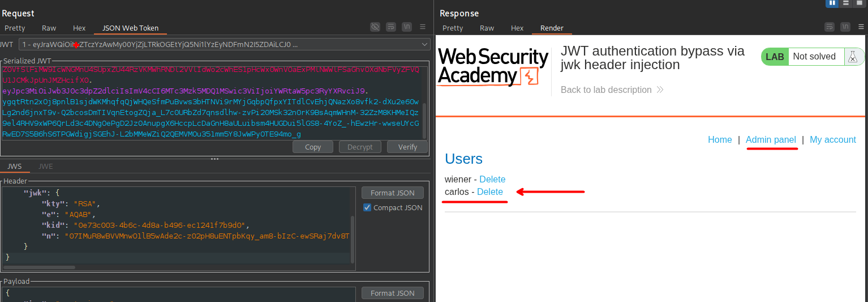Open the Request panel hamburger menu
The image size is (868, 302).
click(423, 27)
